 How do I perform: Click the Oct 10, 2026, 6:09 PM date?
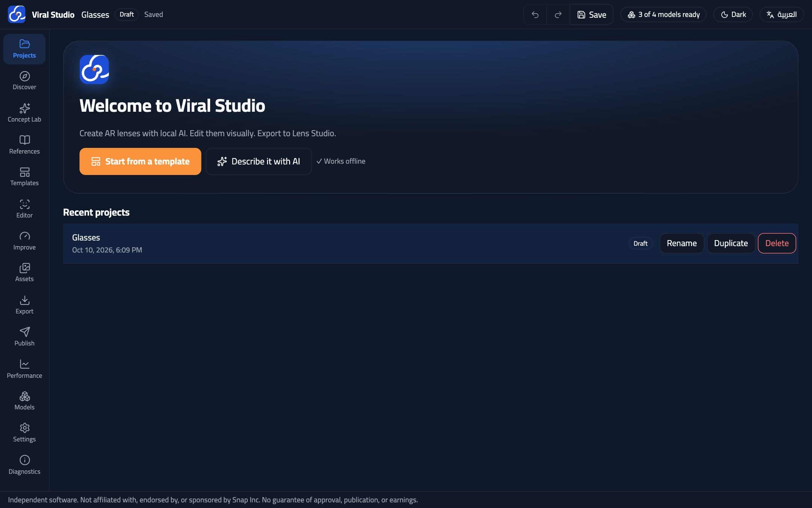(x=107, y=250)
